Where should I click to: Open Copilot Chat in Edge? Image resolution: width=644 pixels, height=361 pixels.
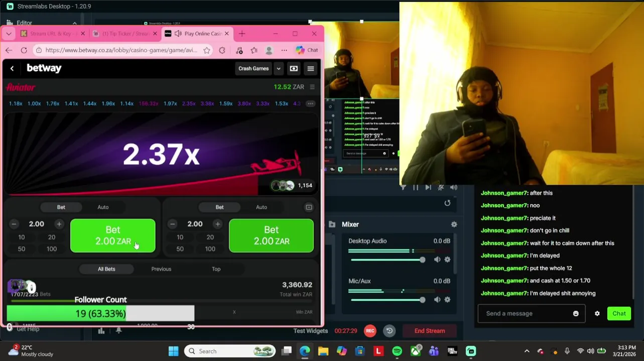coord(307,50)
